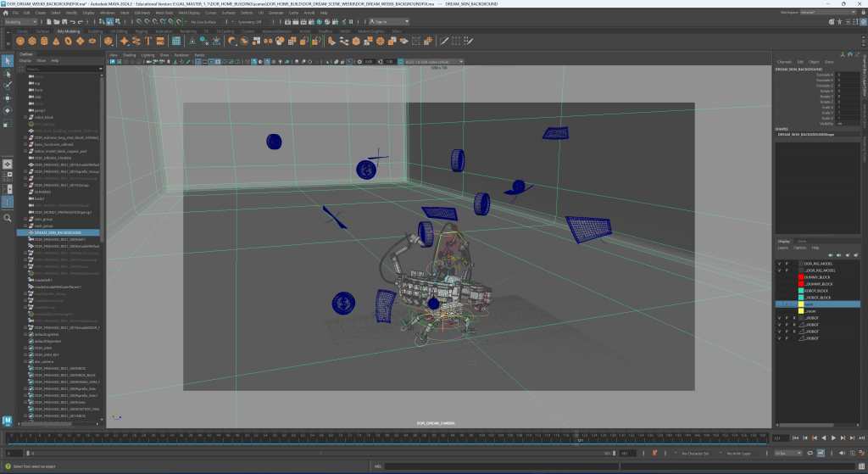Activate the Rotate tool in the toolbox
Screen dimensions: 868x474
[8, 111]
